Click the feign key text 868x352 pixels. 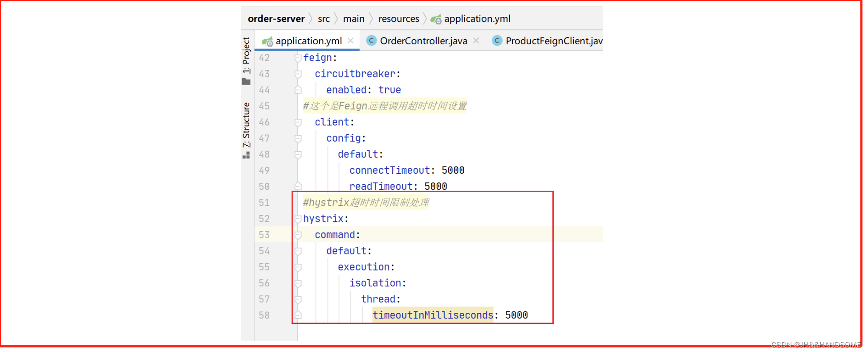(317, 58)
